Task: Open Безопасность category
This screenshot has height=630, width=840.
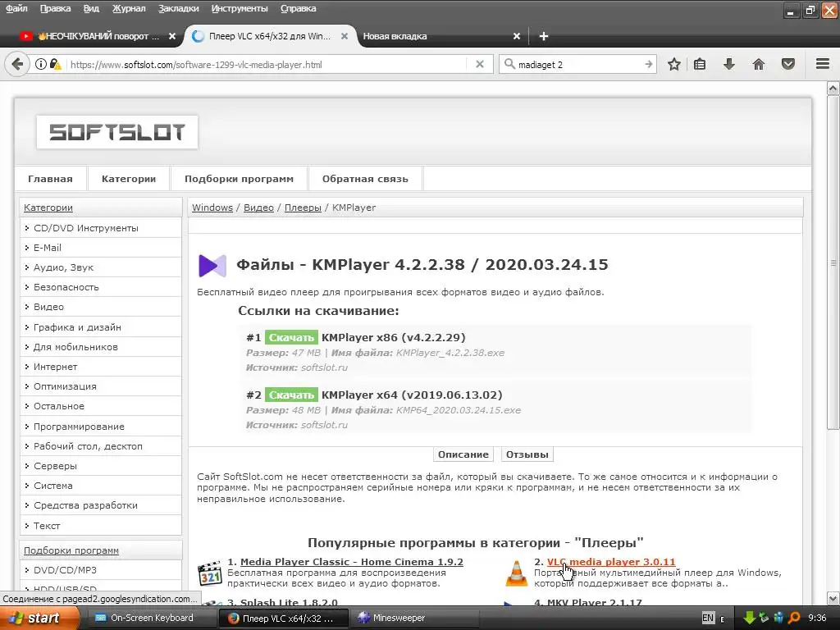Action: coord(101,287)
